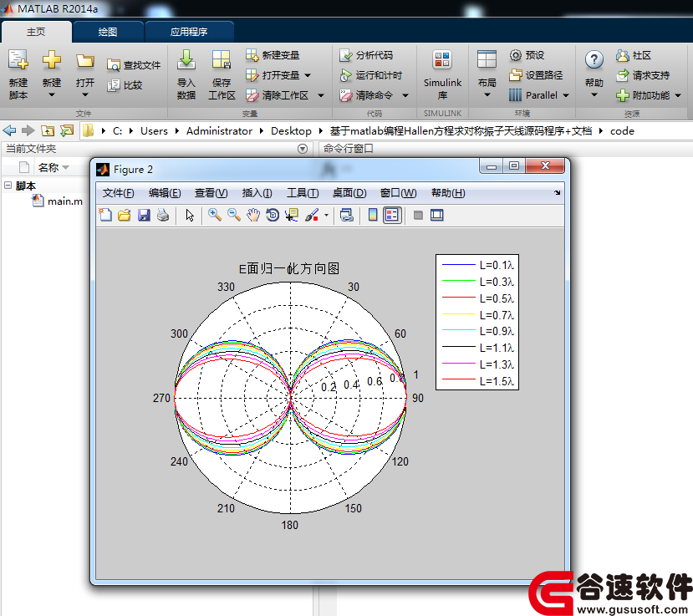Toggle the Zoom In tool
693x616 pixels.
[x=215, y=215]
